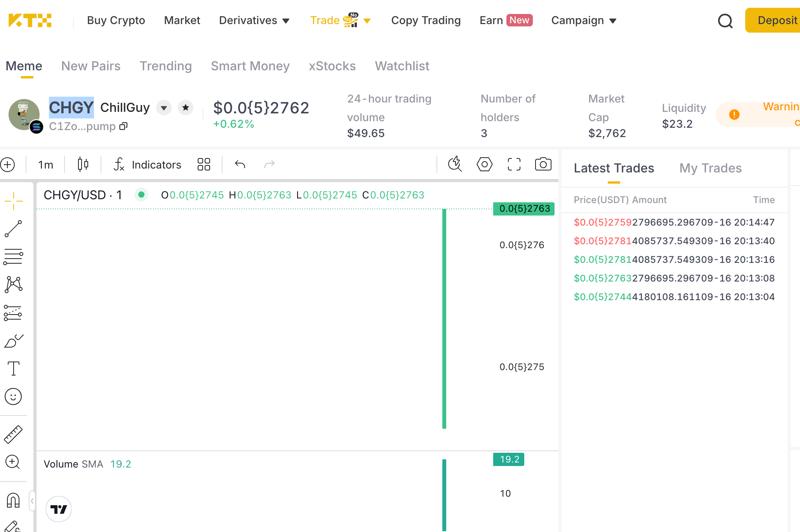Viewport: 800px width, 532px height.
Task: Collapse the drawing toolbar side handle
Action: tap(32, 501)
